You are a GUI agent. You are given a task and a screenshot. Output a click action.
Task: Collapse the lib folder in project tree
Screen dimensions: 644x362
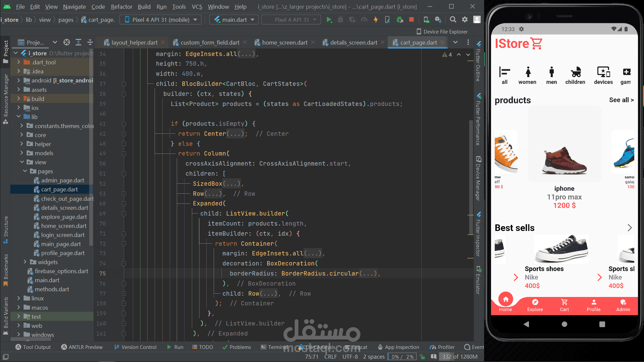tap(19, 117)
